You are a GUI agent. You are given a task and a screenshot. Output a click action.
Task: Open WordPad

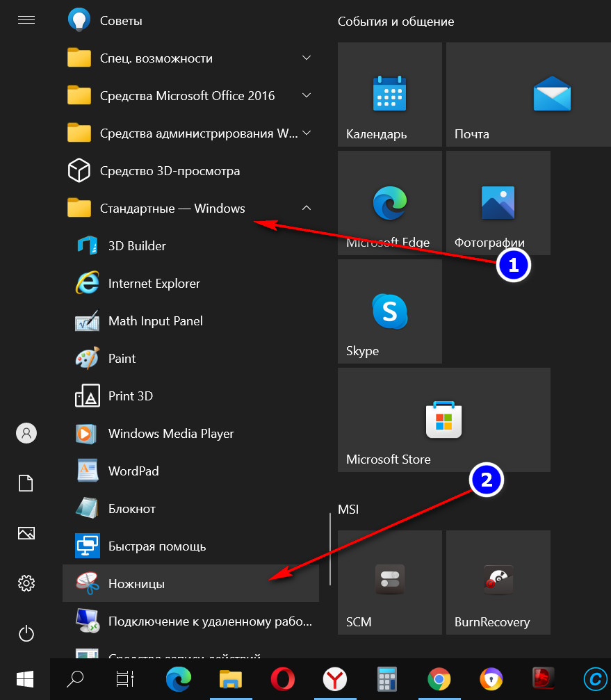tap(190, 471)
